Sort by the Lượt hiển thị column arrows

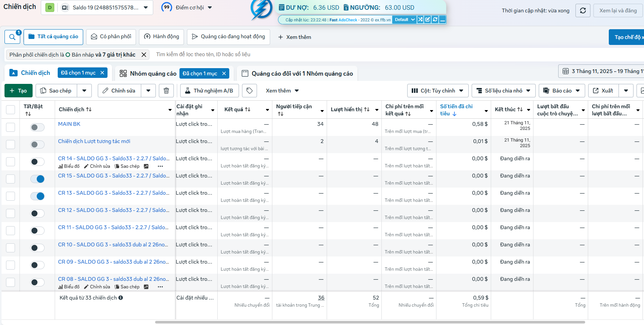click(x=367, y=109)
